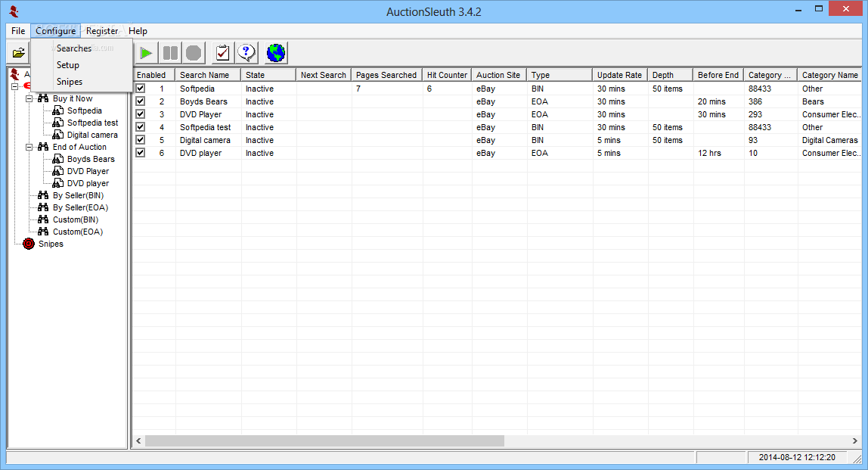
Task: Select the Snipes label in the tree
Action: point(51,244)
